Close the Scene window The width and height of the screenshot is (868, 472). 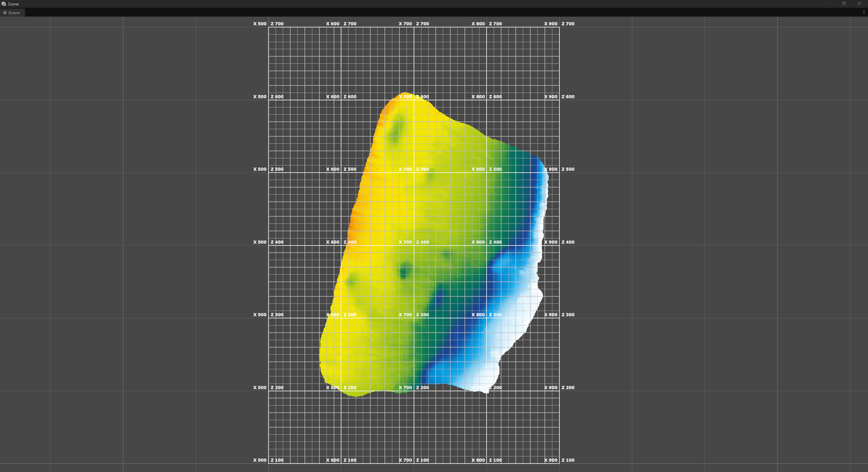click(x=859, y=3)
